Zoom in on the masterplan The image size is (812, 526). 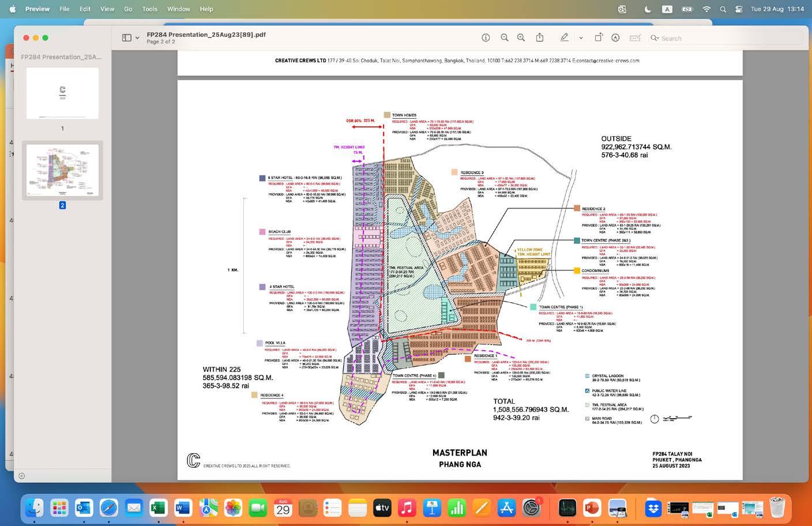[x=521, y=37]
